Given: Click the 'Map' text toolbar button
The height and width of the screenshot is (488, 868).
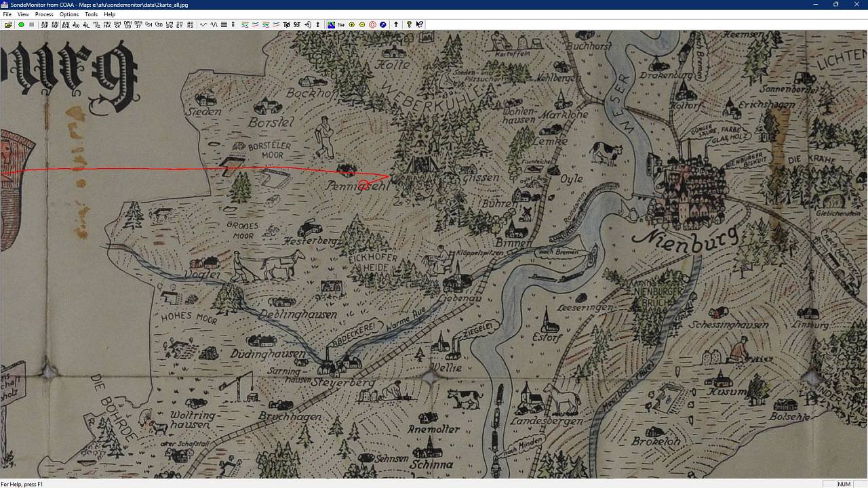Looking at the screenshot, I should (341, 24).
